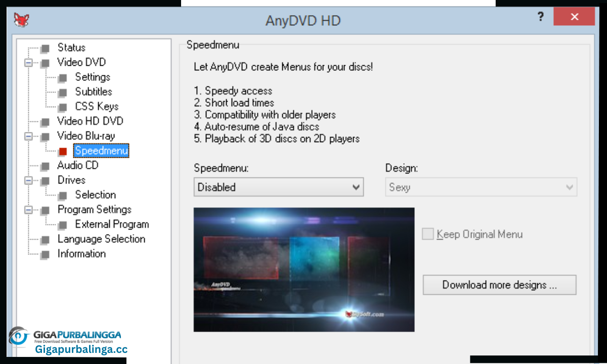Click the icon beside Selection

62,195
